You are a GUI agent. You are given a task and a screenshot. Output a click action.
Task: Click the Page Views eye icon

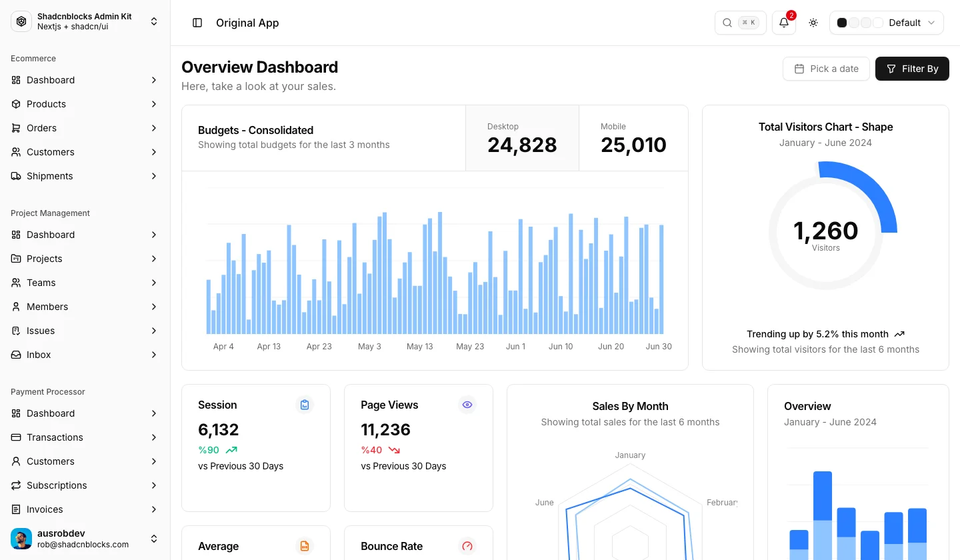467,405
